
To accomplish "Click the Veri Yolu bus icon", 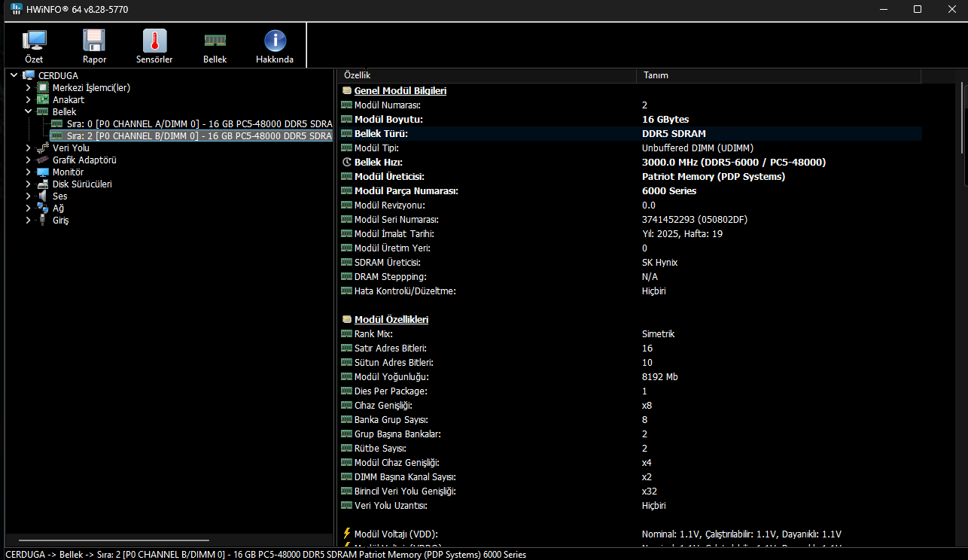I will point(43,148).
